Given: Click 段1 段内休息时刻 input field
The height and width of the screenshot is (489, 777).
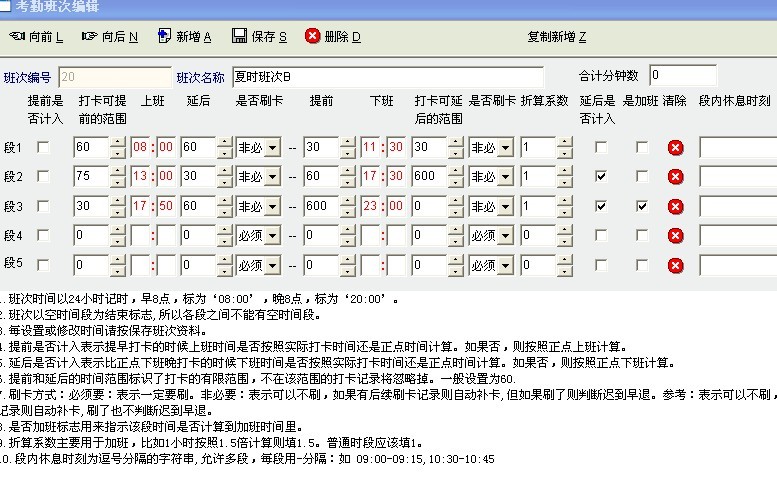Looking at the screenshot, I should [x=737, y=148].
